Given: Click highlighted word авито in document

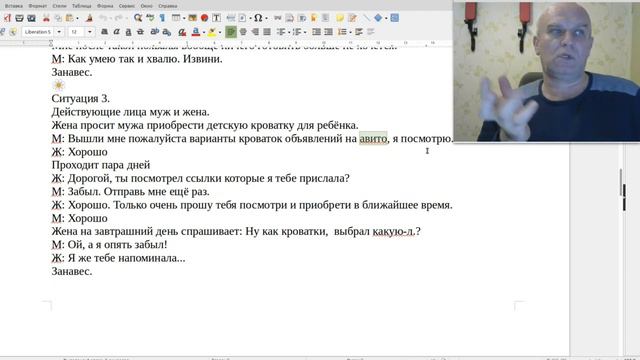Looking at the screenshot, I should click(373, 139).
